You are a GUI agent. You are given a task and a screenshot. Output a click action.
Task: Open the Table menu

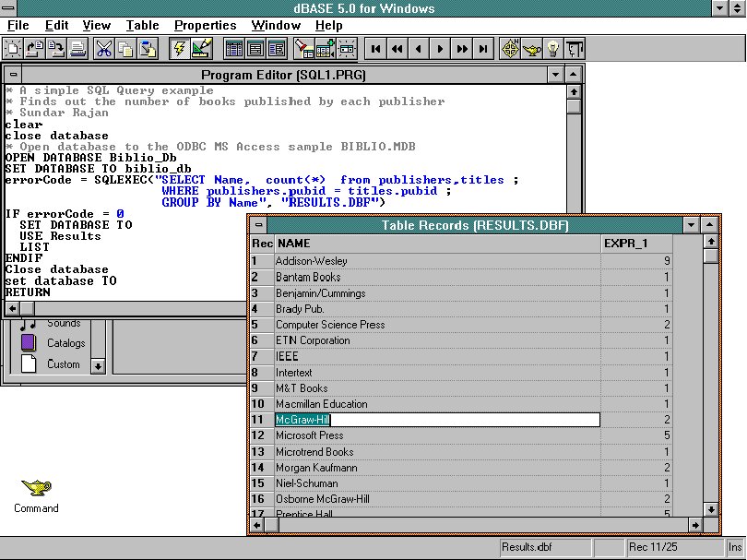(x=142, y=25)
